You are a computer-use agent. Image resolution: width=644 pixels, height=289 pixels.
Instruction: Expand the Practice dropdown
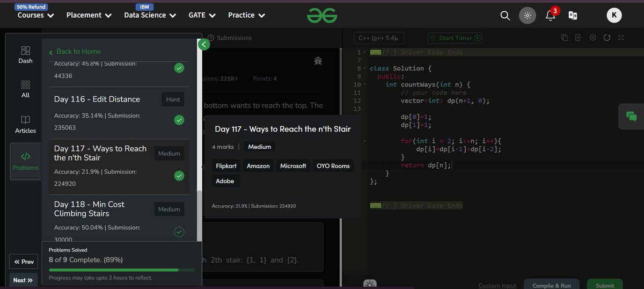click(246, 15)
